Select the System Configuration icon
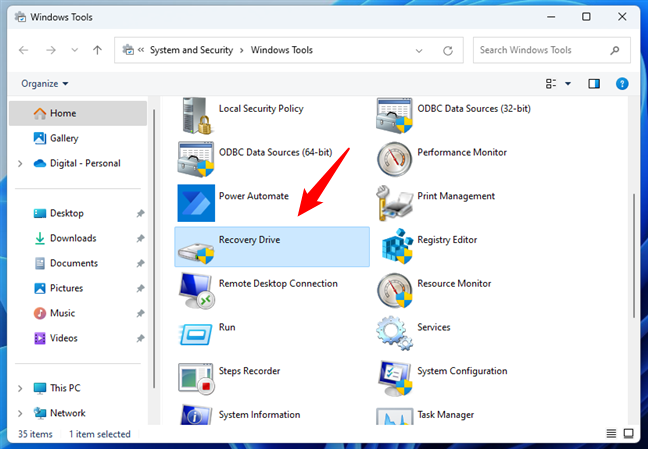 [x=395, y=378]
